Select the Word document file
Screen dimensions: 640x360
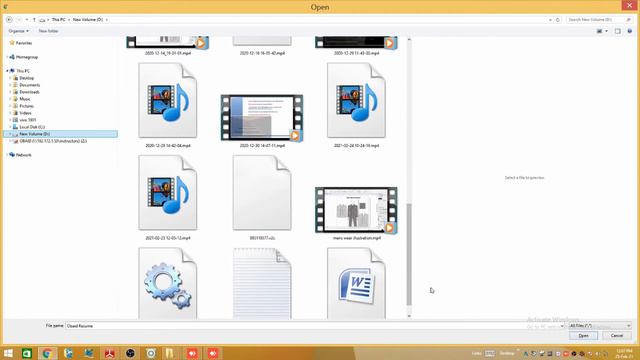pyautogui.click(x=356, y=283)
